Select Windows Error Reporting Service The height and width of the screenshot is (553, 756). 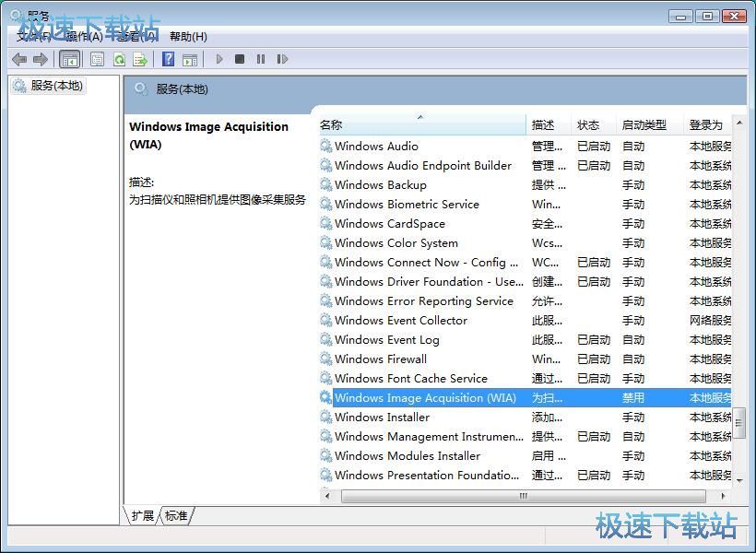[x=526, y=300]
